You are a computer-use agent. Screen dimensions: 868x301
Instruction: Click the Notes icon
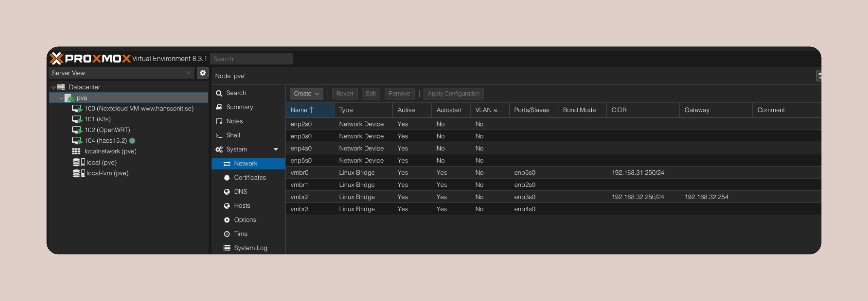pos(219,121)
